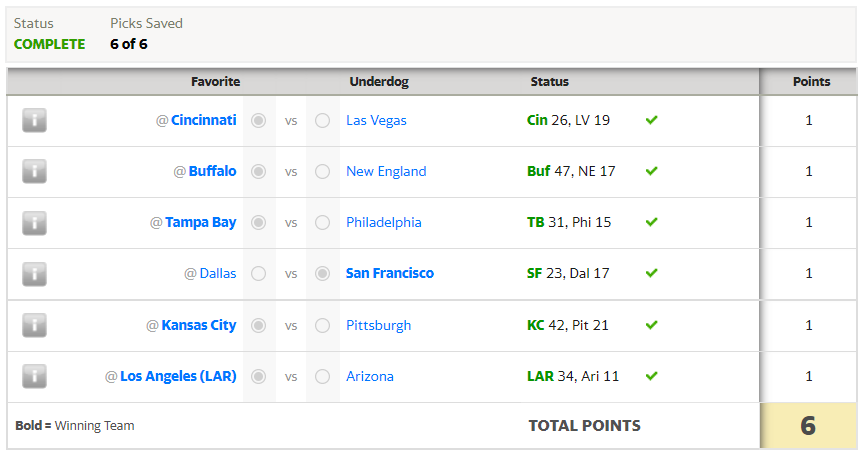Open the San Francisco team link
Screen dimensions: 868x457
click(x=390, y=273)
